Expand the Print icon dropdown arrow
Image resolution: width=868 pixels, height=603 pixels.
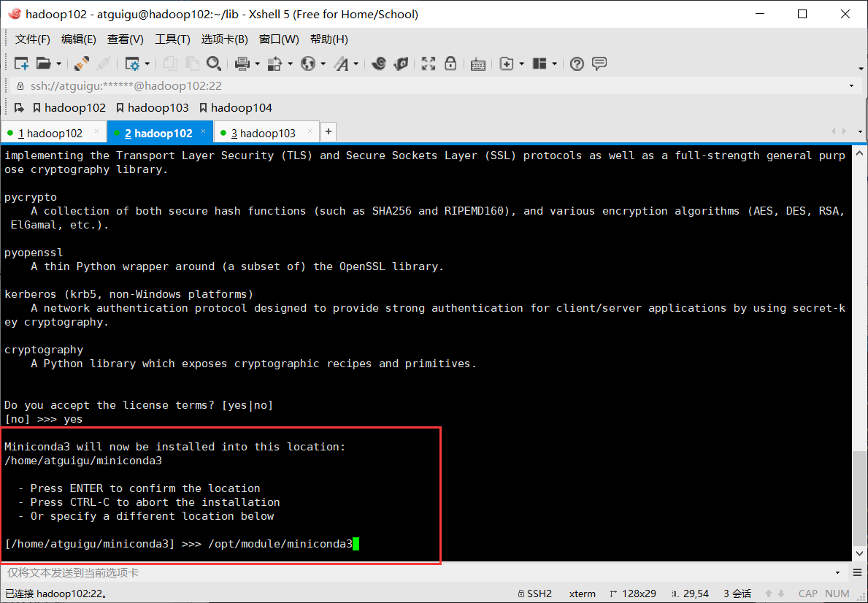(257, 64)
